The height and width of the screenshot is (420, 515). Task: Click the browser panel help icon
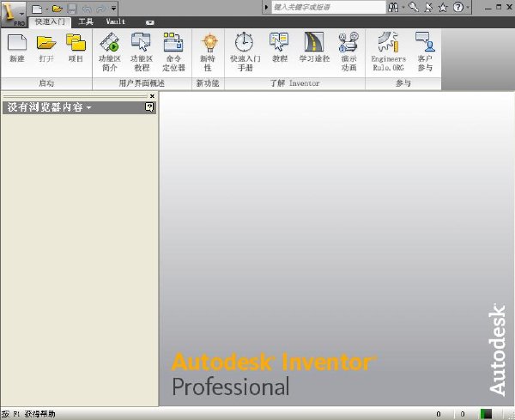149,107
